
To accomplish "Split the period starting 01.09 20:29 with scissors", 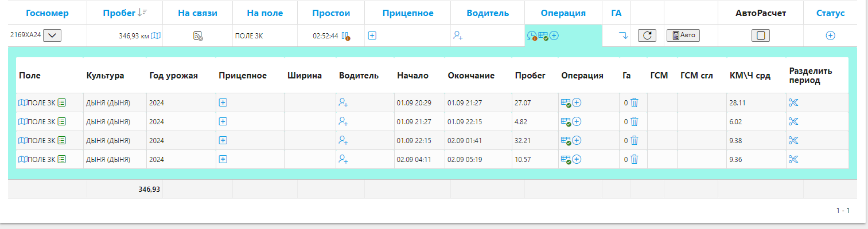I will point(793,102).
